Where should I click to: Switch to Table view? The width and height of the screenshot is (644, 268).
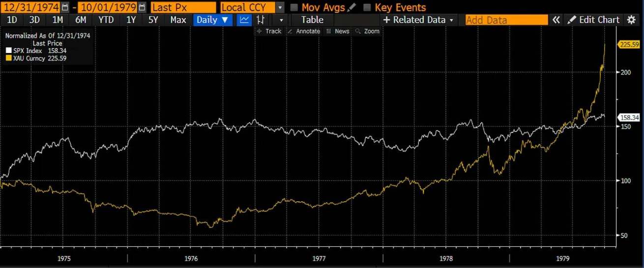[x=312, y=20]
